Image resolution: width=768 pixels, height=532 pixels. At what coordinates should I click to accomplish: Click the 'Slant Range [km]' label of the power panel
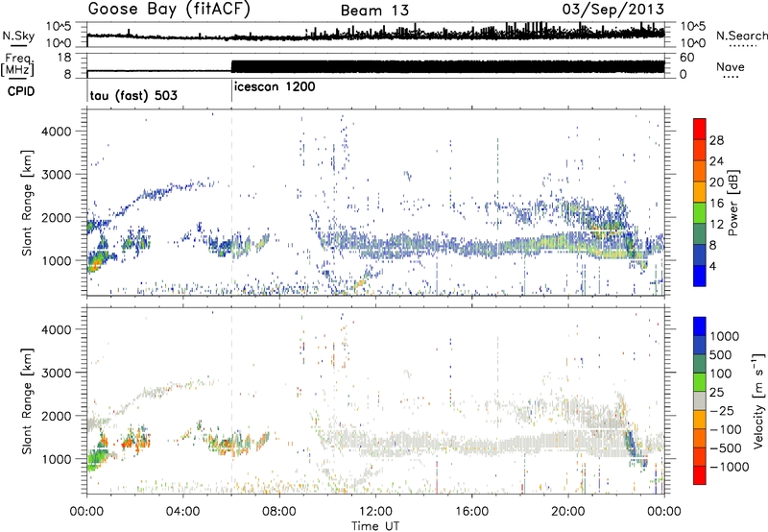[27, 203]
